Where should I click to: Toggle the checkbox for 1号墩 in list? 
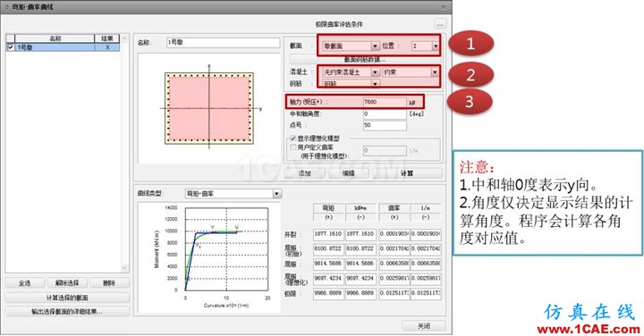(11, 47)
